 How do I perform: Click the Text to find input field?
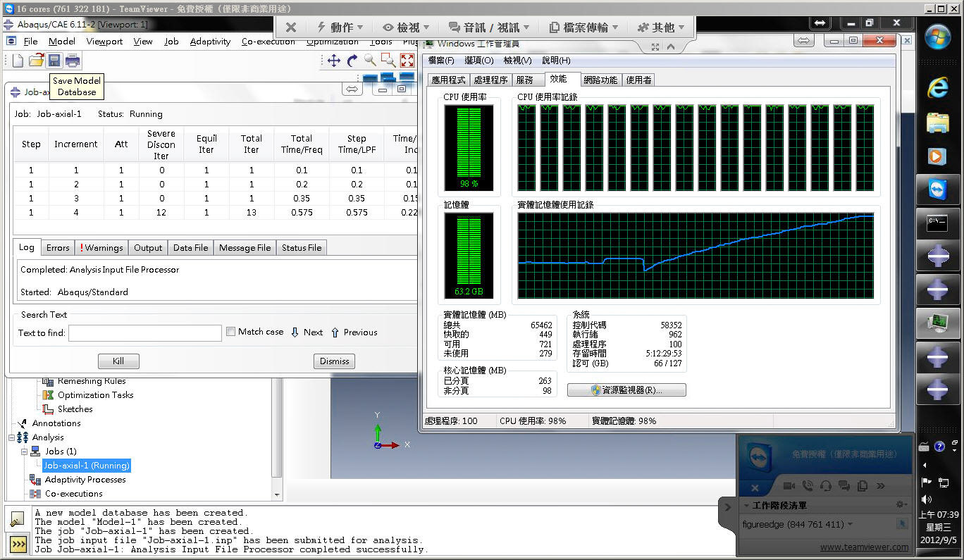click(x=144, y=332)
